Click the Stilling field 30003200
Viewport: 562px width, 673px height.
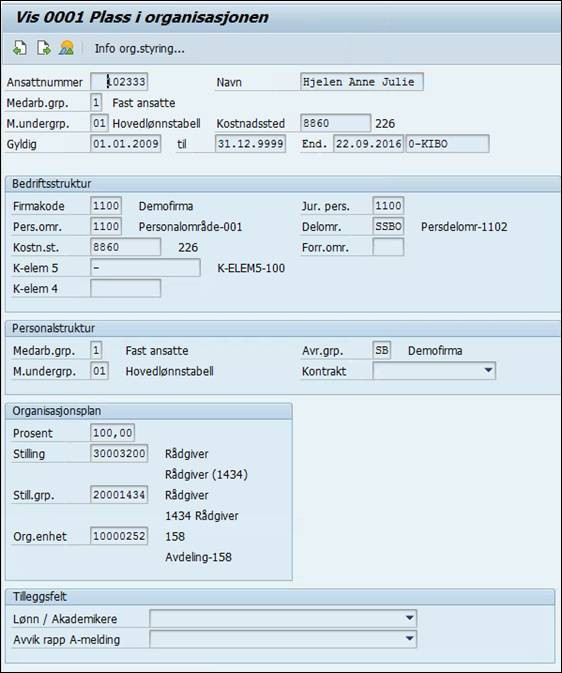tap(119, 453)
